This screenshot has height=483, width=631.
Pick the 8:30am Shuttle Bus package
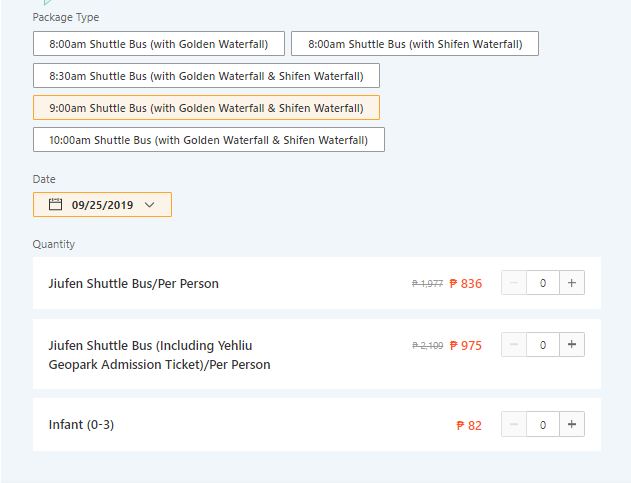pos(206,76)
